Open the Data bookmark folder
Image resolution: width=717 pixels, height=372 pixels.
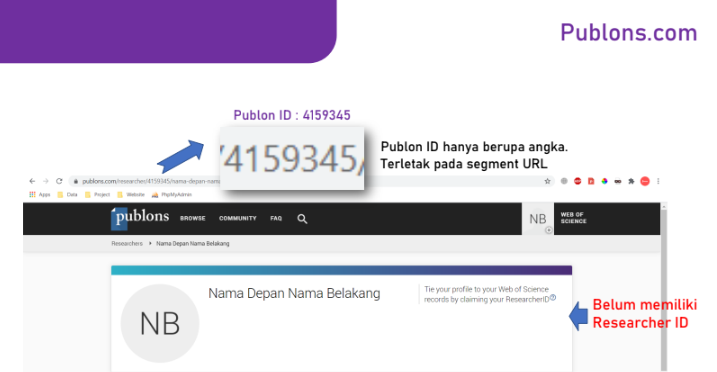(x=67, y=195)
